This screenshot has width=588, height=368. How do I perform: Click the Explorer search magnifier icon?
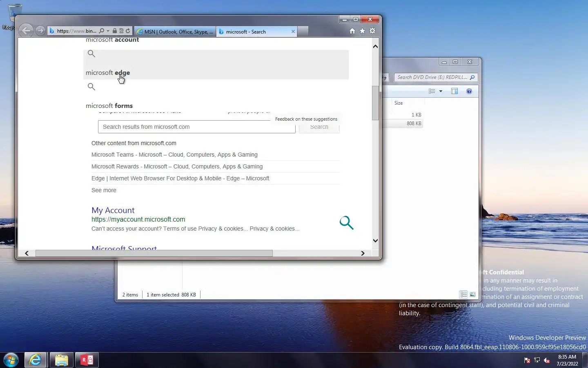tap(472, 77)
